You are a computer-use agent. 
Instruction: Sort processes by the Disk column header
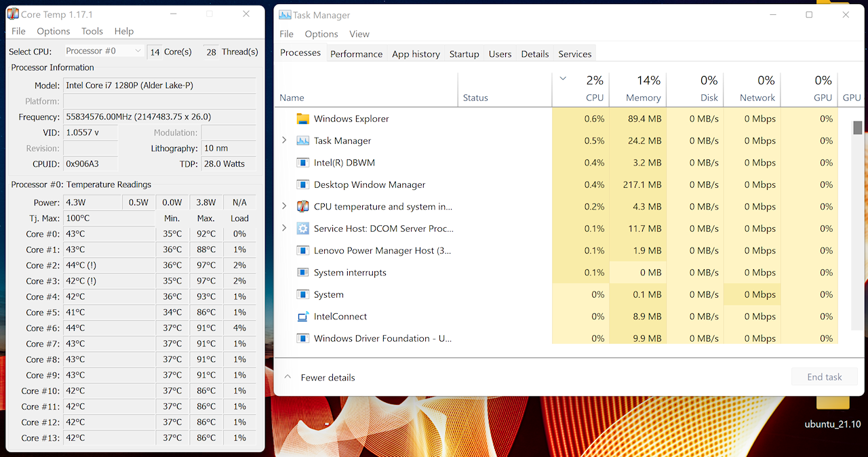695,90
